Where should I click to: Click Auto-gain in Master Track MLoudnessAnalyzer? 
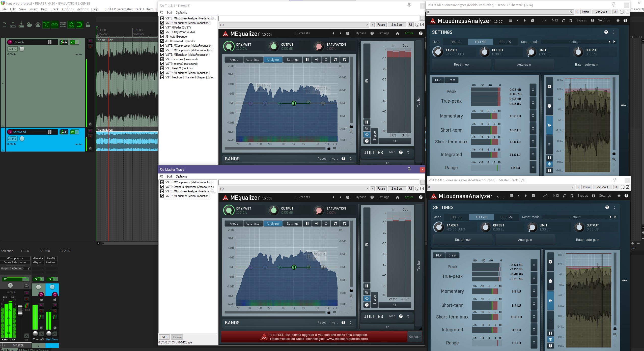[525, 240]
